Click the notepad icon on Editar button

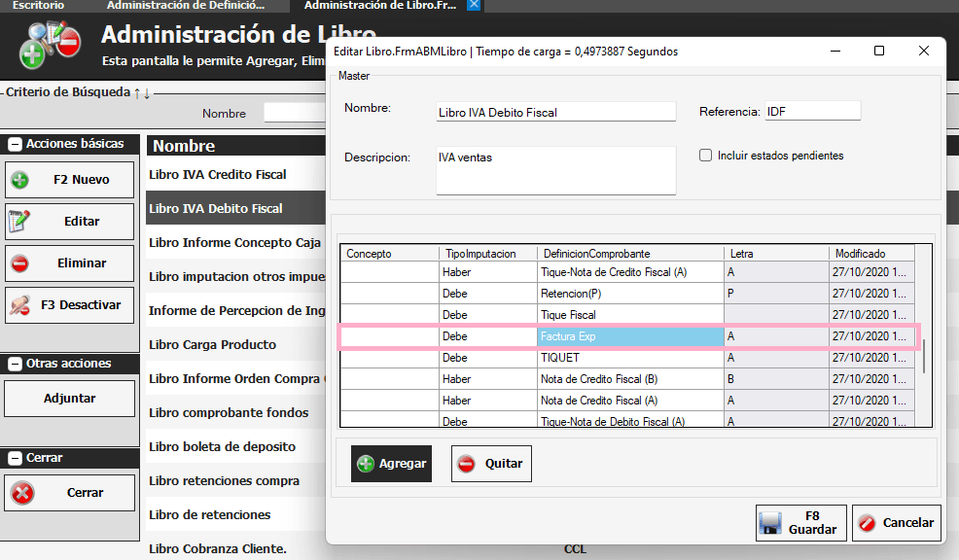[x=20, y=222]
